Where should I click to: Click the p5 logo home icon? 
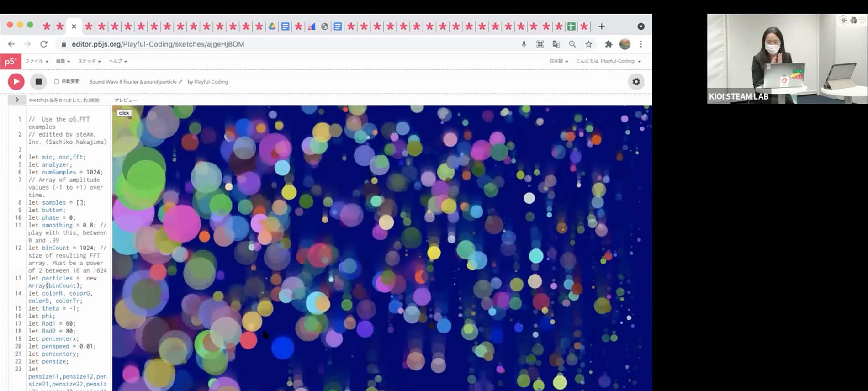tap(11, 61)
